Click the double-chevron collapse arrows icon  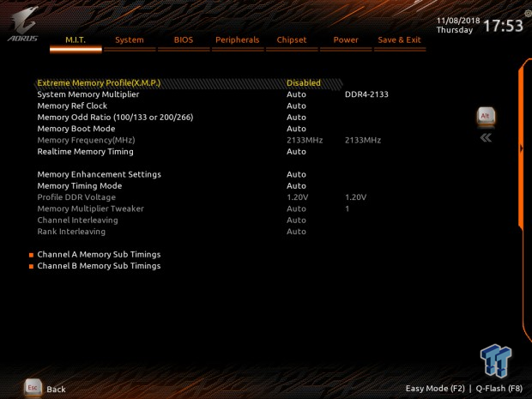click(486, 138)
